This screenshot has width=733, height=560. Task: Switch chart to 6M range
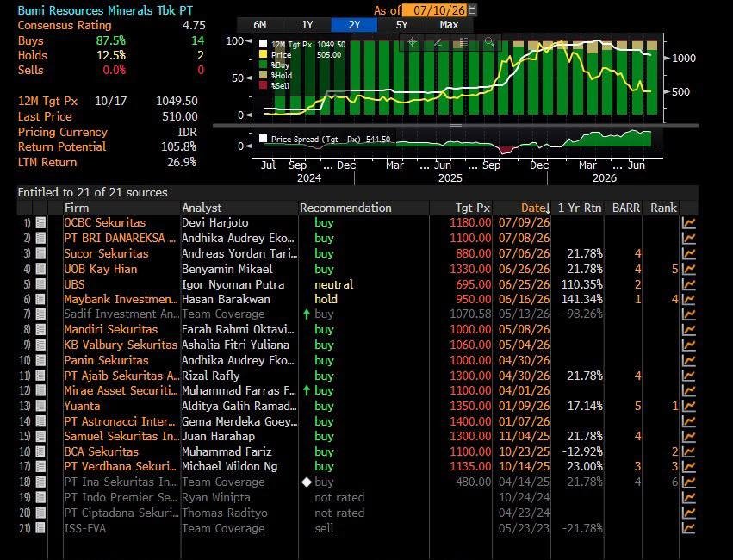point(260,25)
